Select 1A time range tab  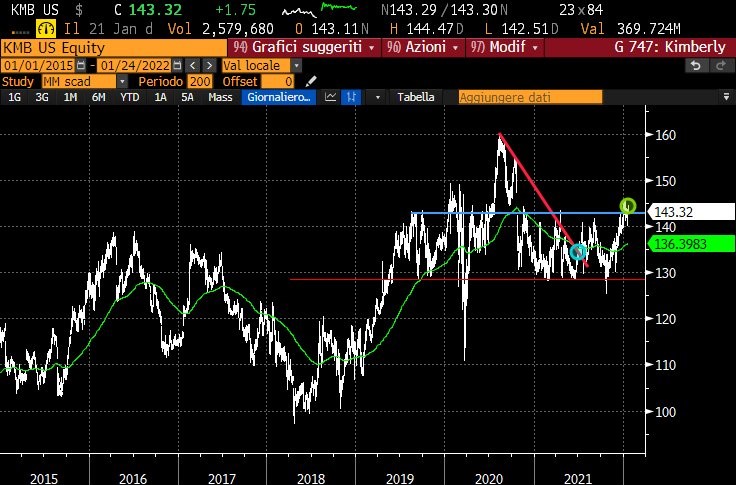point(161,97)
